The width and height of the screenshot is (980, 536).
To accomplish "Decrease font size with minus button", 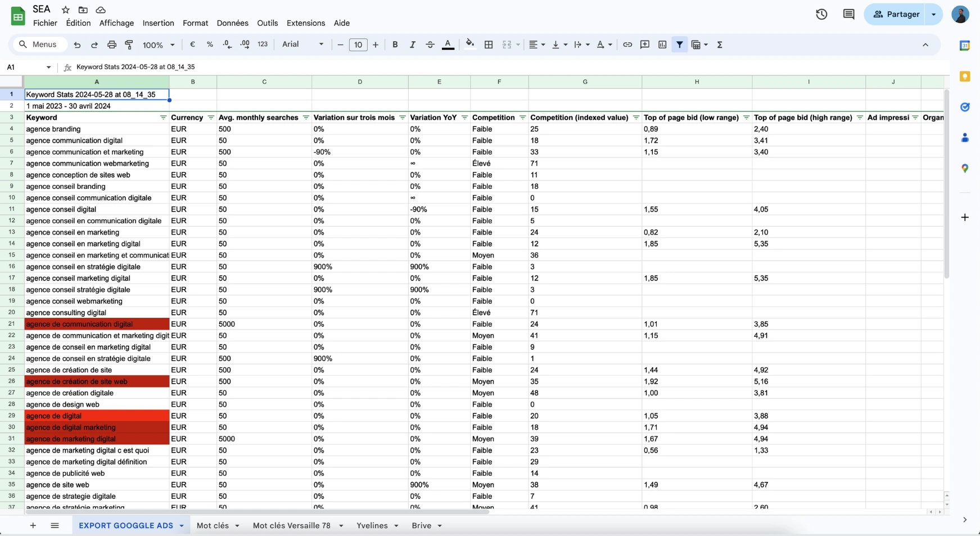I will point(340,44).
